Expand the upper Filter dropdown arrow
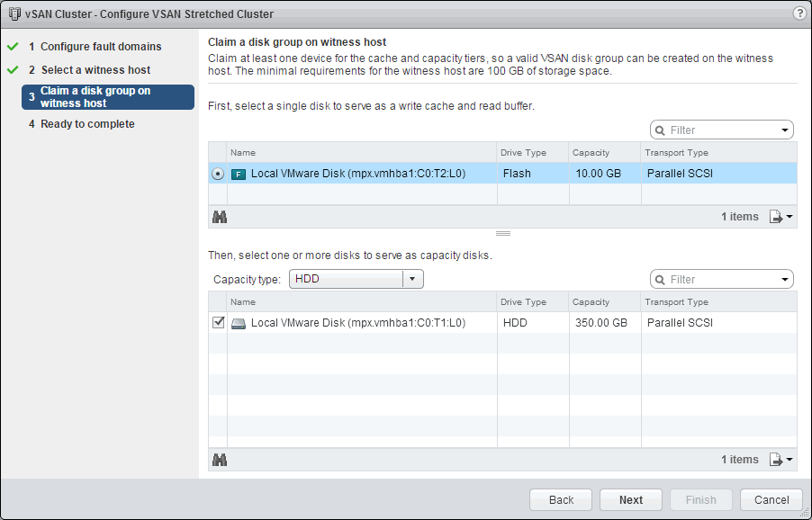The height and width of the screenshot is (520, 812). click(785, 130)
